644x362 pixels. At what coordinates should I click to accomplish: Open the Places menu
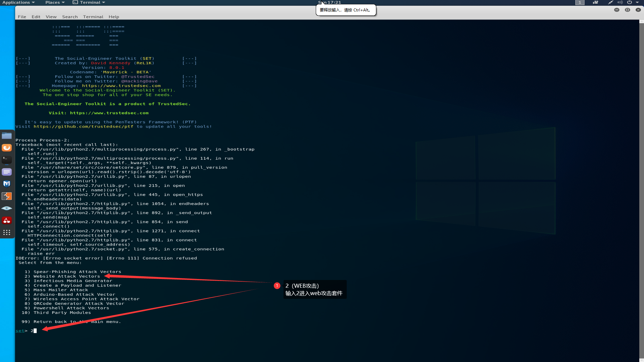pyautogui.click(x=55, y=2)
